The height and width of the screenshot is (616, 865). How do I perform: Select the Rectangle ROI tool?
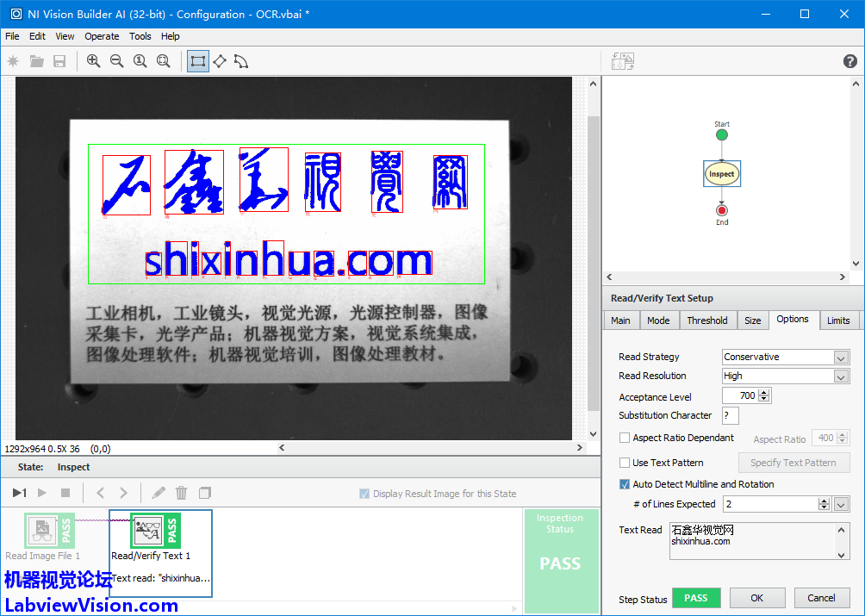(x=197, y=61)
